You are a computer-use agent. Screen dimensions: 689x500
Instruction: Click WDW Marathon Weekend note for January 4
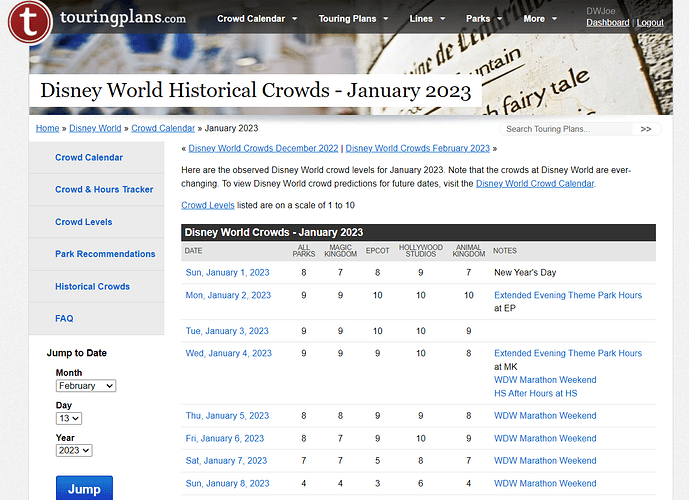(545, 380)
